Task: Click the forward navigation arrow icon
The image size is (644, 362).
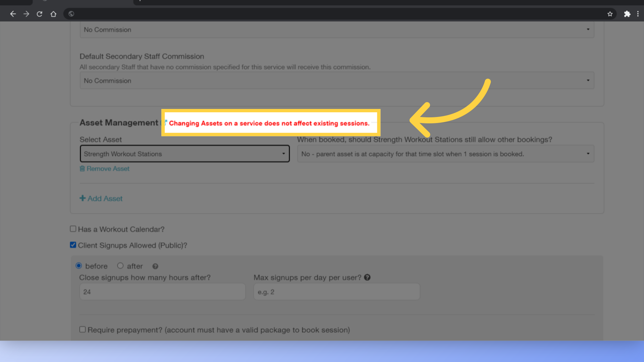Action: [26, 14]
